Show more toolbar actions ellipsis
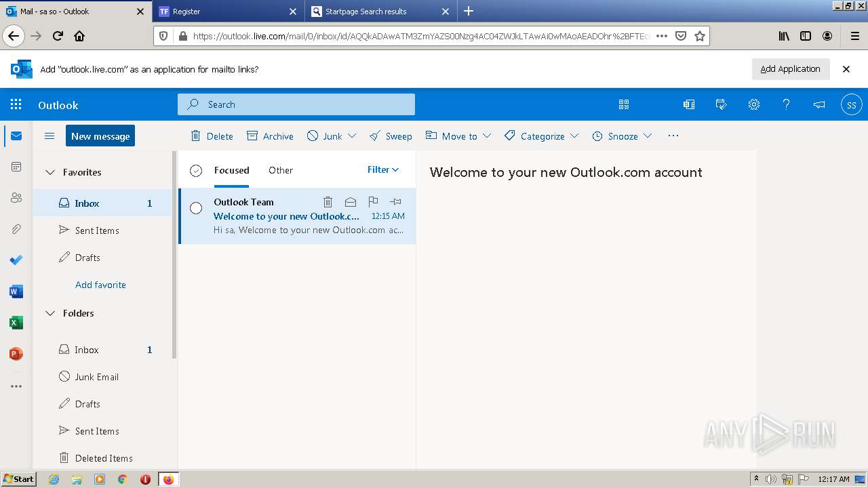 [x=673, y=136]
